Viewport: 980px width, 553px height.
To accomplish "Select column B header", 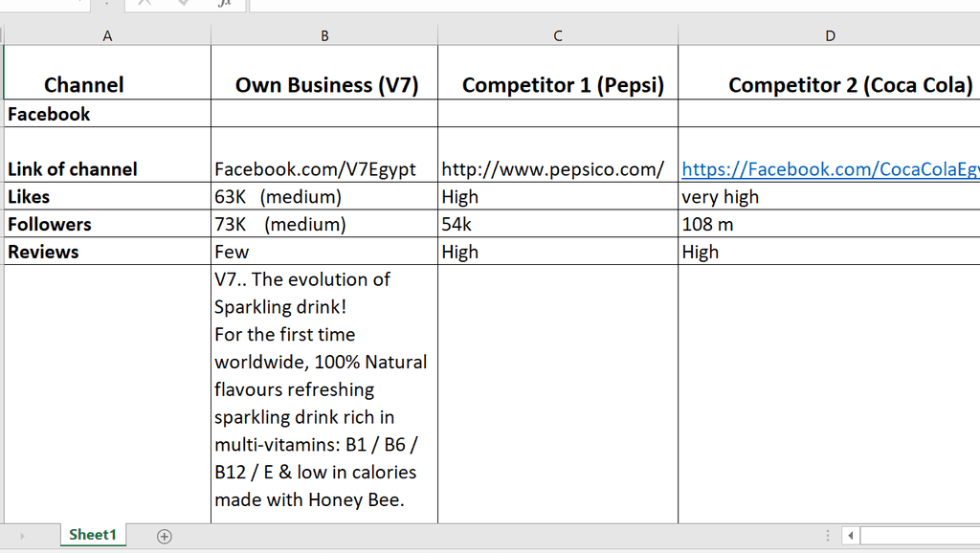I will tap(324, 35).
